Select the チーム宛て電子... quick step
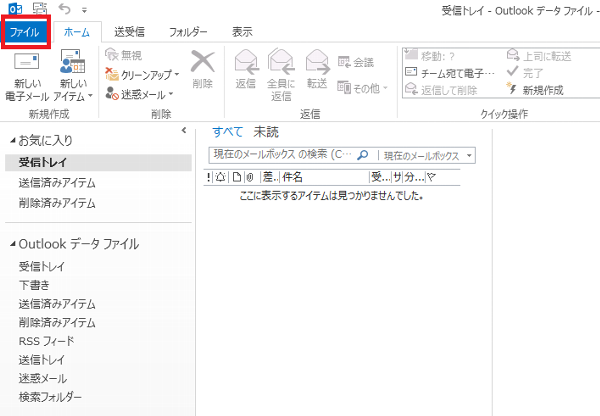This screenshot has width=600, height=416. (x=450, y=73)
